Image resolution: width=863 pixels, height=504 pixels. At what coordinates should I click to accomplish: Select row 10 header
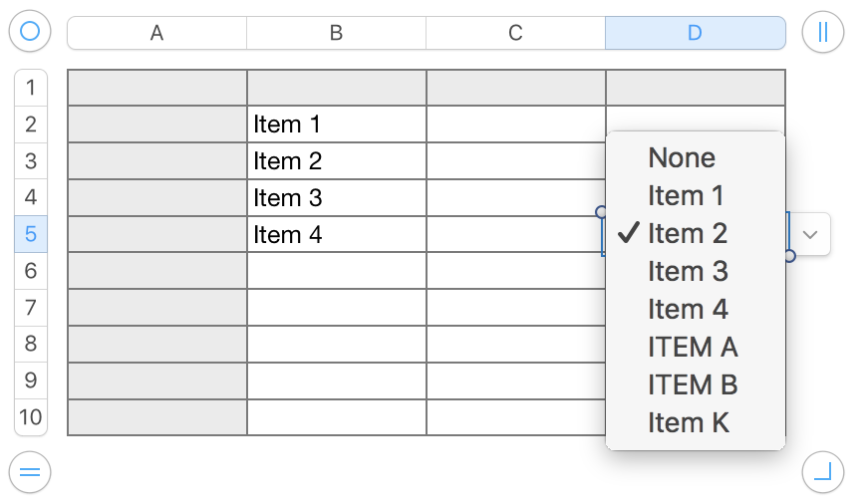31,416
